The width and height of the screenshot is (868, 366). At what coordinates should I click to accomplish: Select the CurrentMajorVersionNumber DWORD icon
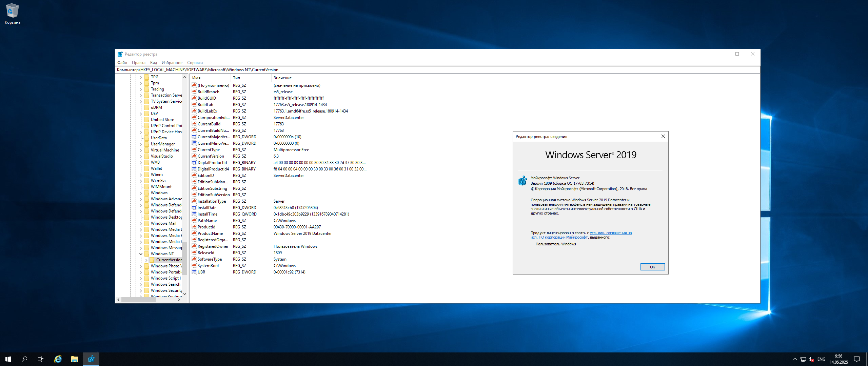(x=194, y=137)
